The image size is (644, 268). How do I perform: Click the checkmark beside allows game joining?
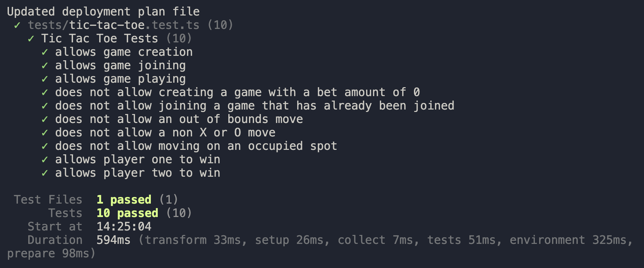click(x=44, y=66)
